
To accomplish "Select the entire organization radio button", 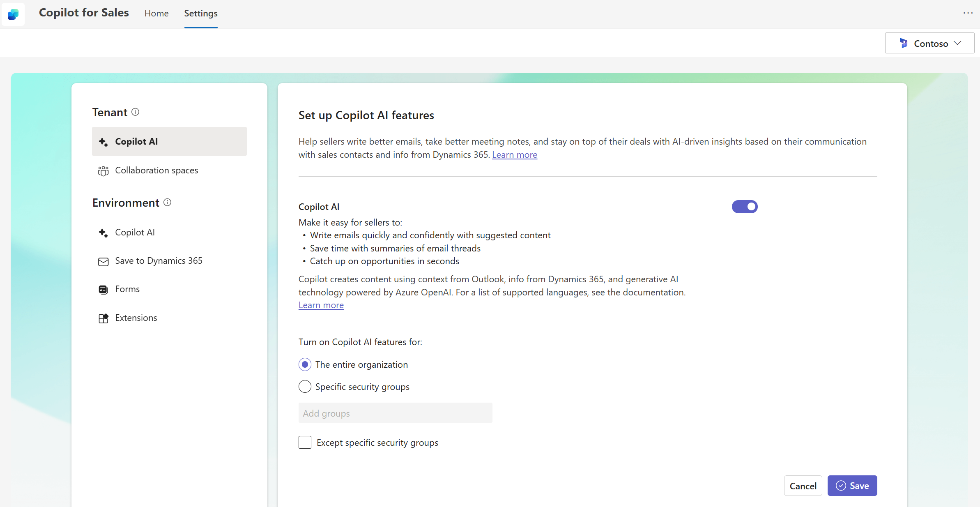I will click(304, 365).
